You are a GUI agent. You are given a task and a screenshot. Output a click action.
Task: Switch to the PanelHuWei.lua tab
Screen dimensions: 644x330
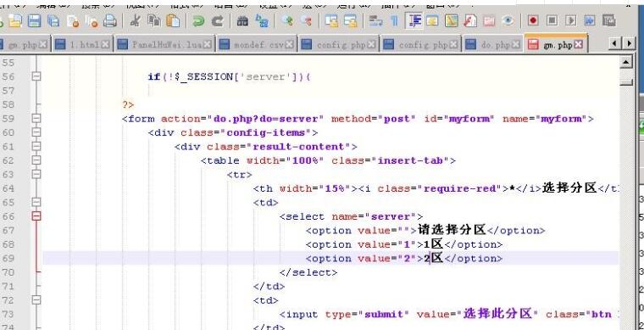(x=165, y=44)
